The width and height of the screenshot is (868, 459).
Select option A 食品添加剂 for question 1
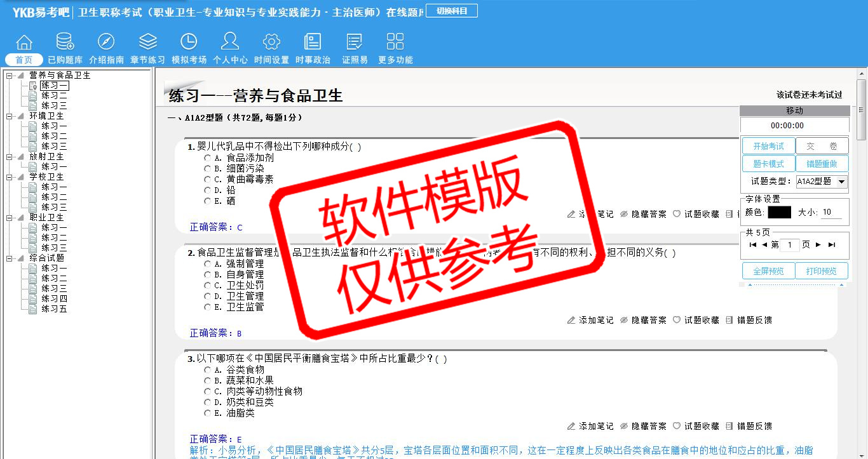click(x=208, y=157)
